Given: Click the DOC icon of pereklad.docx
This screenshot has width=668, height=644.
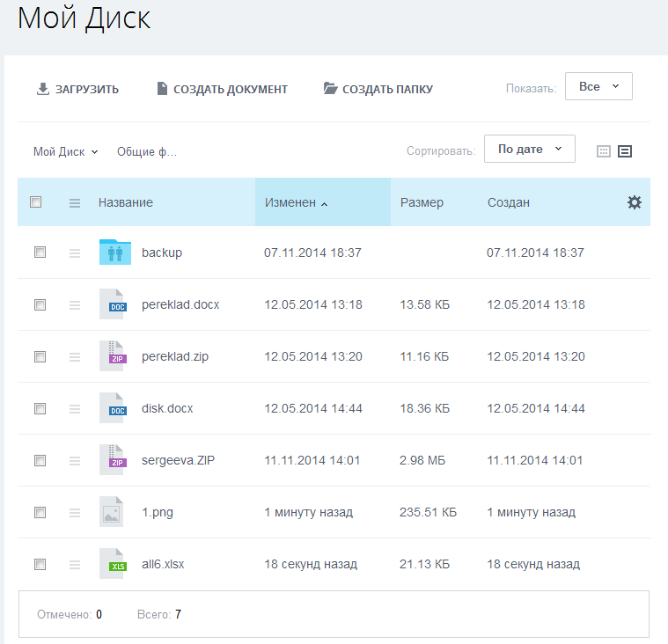Looking at the screenshot, I should tap(113, 304).
